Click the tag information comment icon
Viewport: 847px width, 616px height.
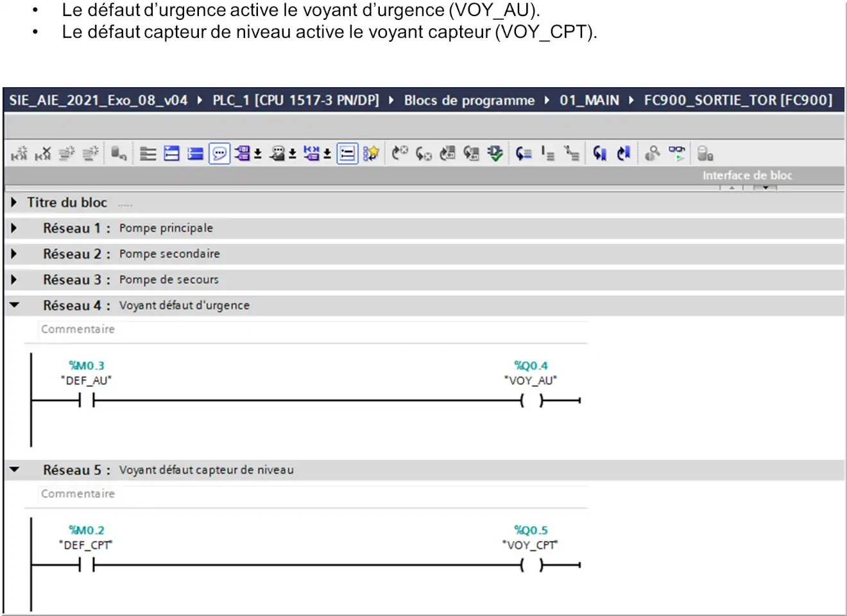point(277,153)
